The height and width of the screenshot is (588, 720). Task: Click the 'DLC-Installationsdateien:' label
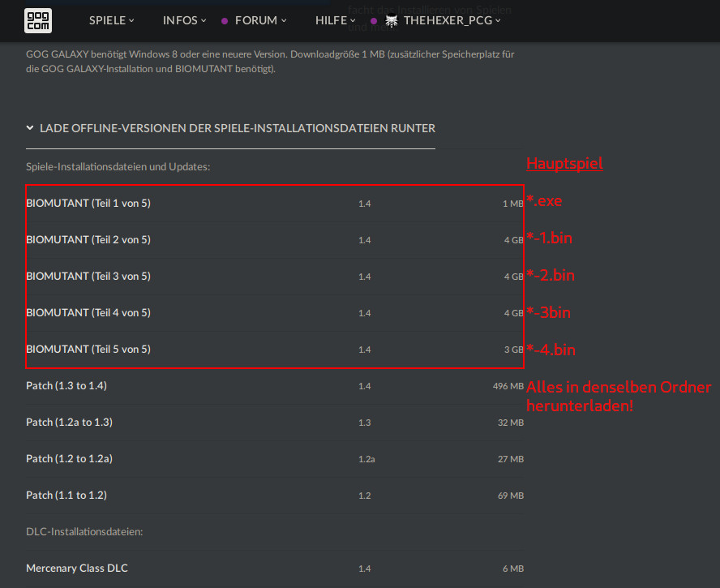84,532
